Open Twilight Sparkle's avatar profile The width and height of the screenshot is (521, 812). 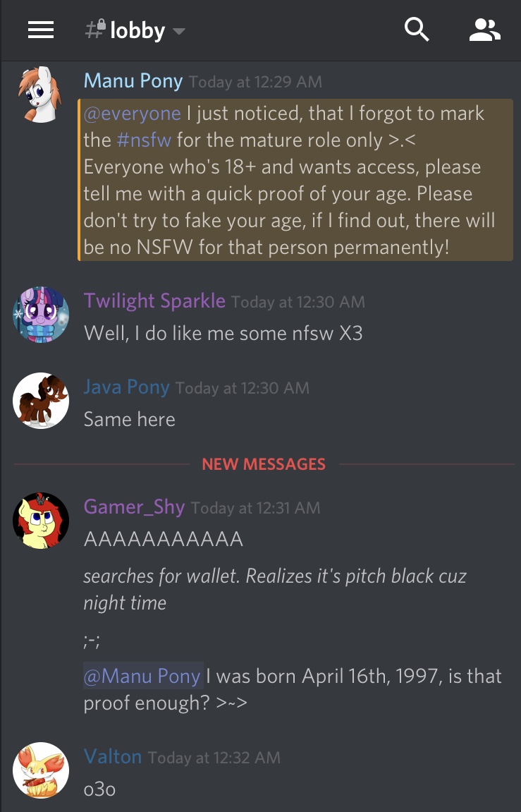[41, 315]
